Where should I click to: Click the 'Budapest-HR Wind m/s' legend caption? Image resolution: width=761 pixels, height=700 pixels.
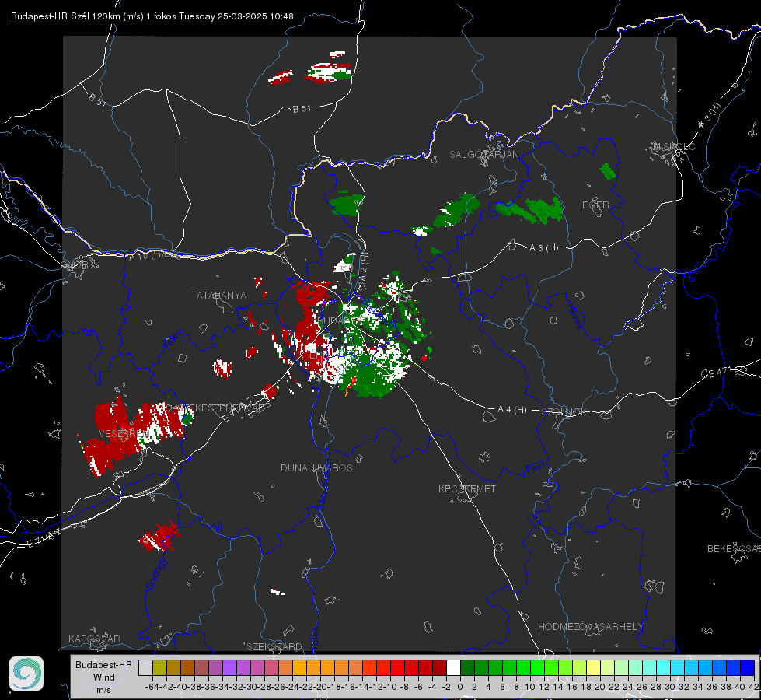[x=104, y=677]
